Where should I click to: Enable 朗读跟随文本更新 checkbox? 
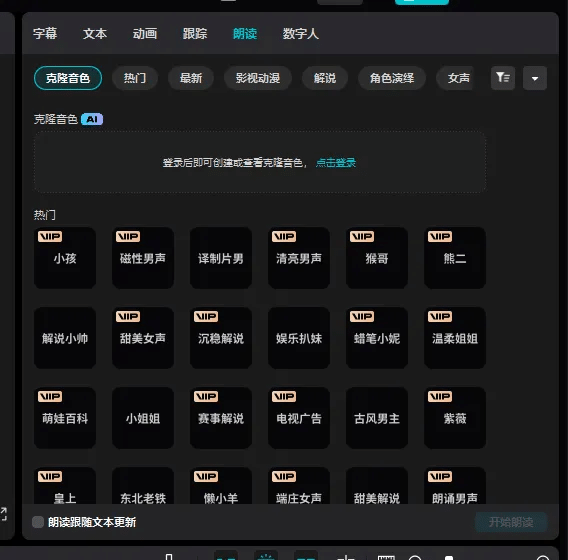(x=38, y=522)
